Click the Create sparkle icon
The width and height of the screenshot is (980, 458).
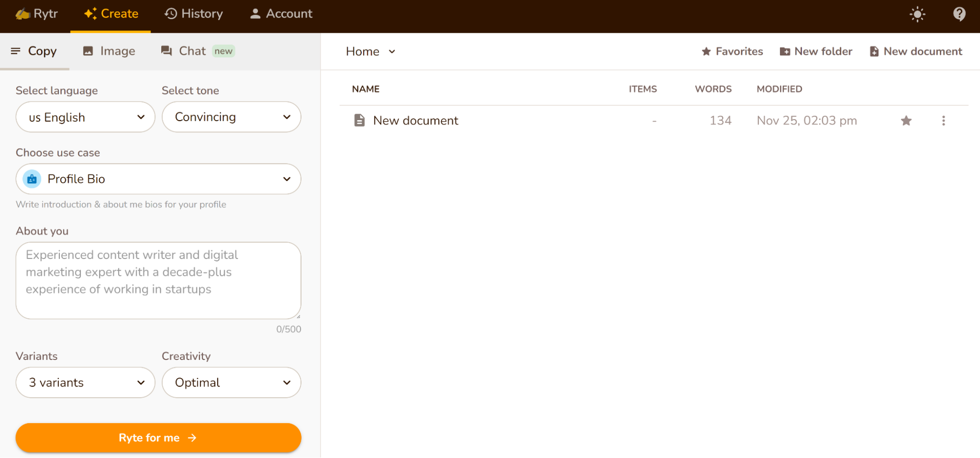click(90, 14)
